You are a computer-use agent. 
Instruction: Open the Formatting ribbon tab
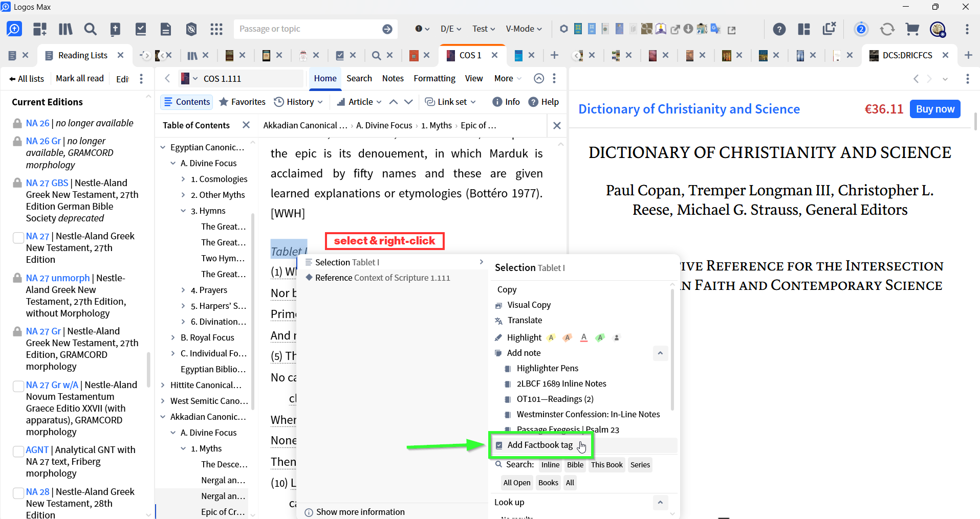click(434, 78)
